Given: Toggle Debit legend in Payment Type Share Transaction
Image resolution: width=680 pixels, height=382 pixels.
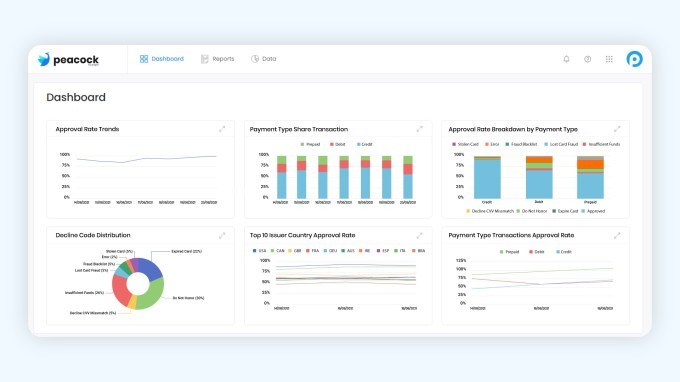Looking at the screenshot, I should (337, 144).
